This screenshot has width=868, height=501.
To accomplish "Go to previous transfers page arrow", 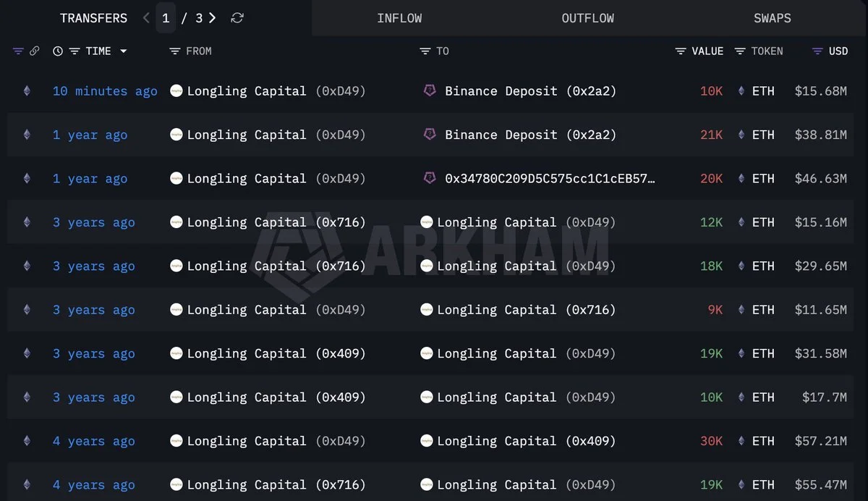I will pos(147,18).
